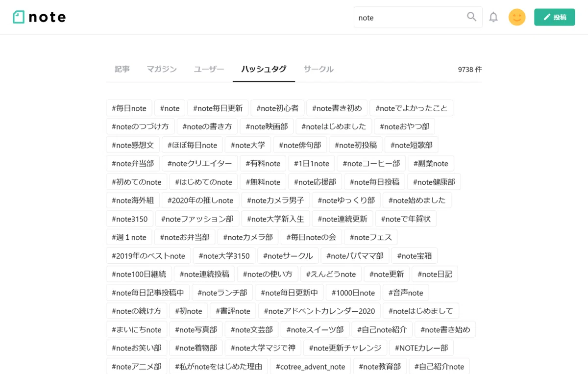Viewport: 588px width, 374px height.
Task: Click the note logo in the header
Action: click(39, 17)
